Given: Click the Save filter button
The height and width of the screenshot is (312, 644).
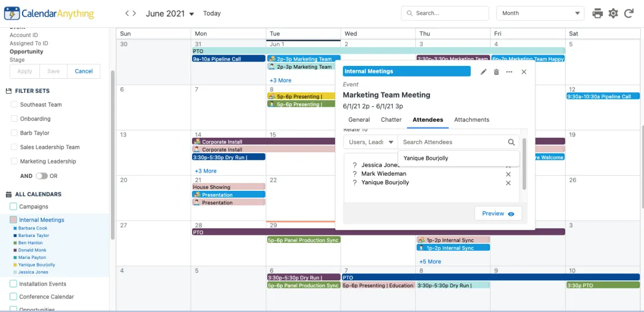Looking at the screenshot, I should [53, 71].
